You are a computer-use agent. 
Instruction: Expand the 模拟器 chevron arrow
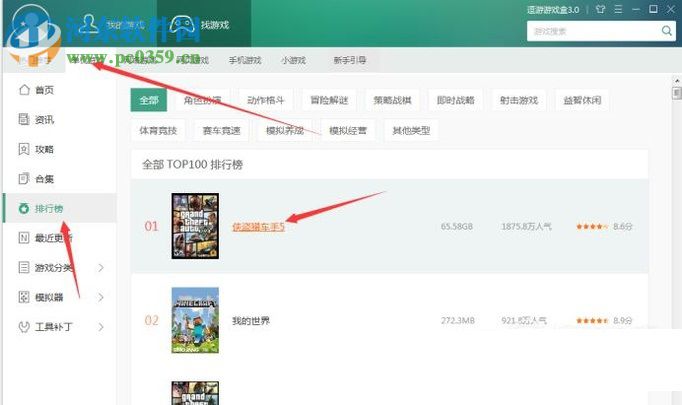point(101,297)
